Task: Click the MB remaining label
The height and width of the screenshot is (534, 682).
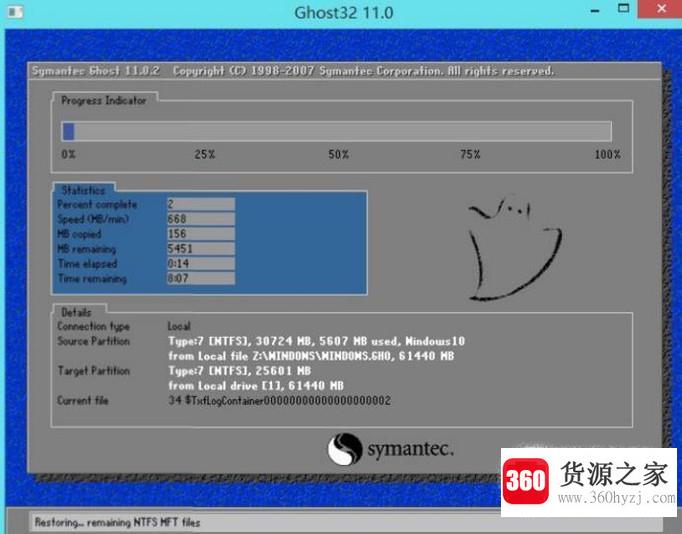Action: click(87, 249)
